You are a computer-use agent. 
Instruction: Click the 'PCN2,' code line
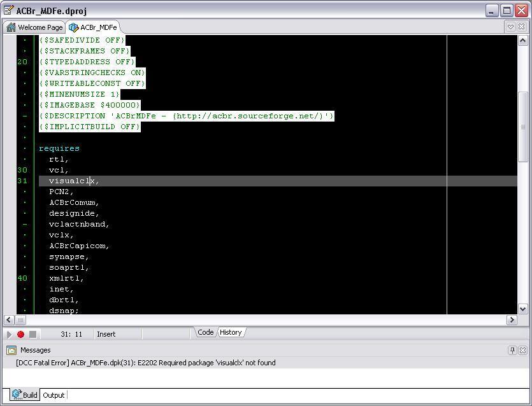point(61,192)
